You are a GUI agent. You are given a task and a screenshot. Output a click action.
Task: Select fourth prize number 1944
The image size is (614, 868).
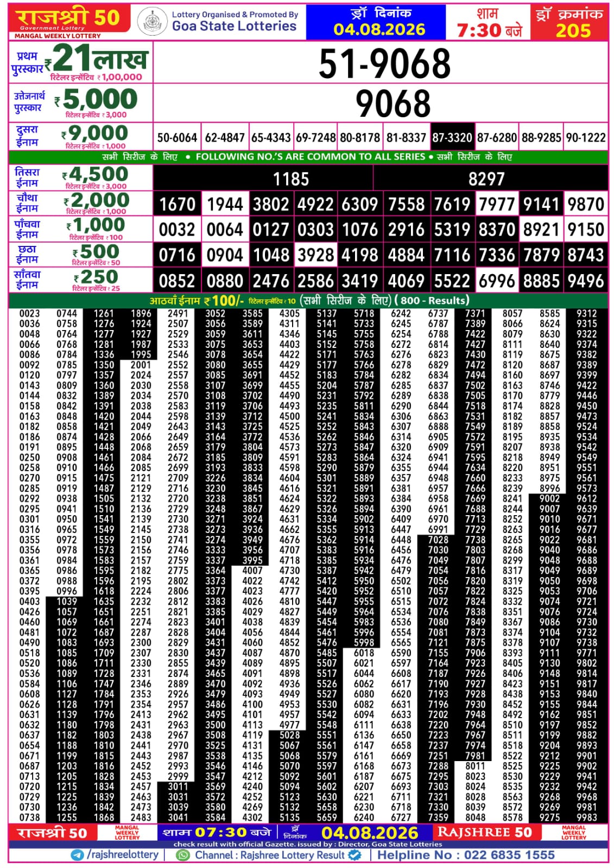[225, 204]
